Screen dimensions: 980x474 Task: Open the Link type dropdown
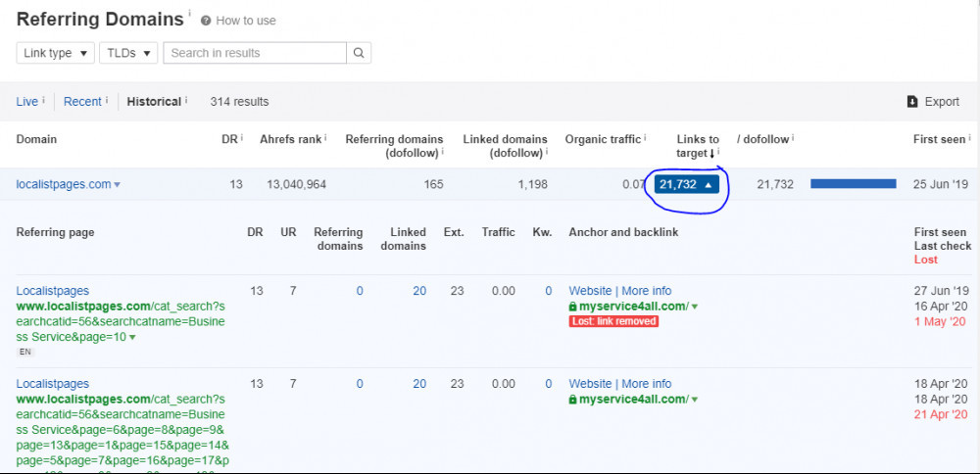(56, 53)
